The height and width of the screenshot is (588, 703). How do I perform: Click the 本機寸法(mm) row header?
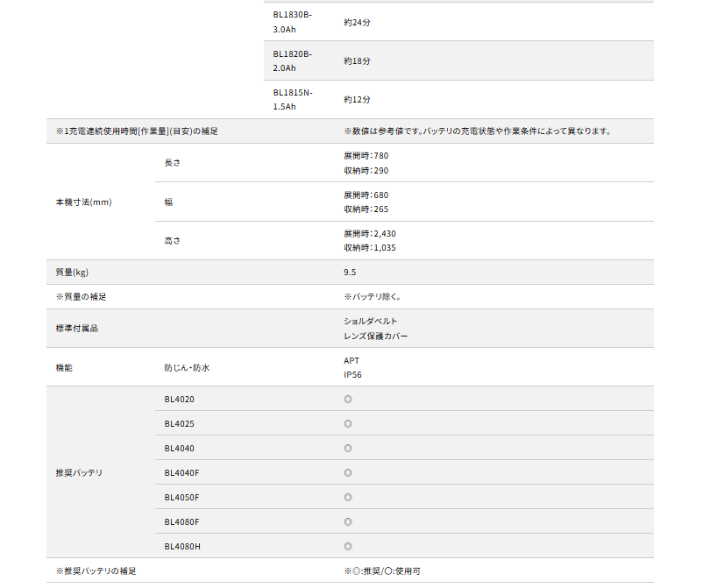coord(83,202)
